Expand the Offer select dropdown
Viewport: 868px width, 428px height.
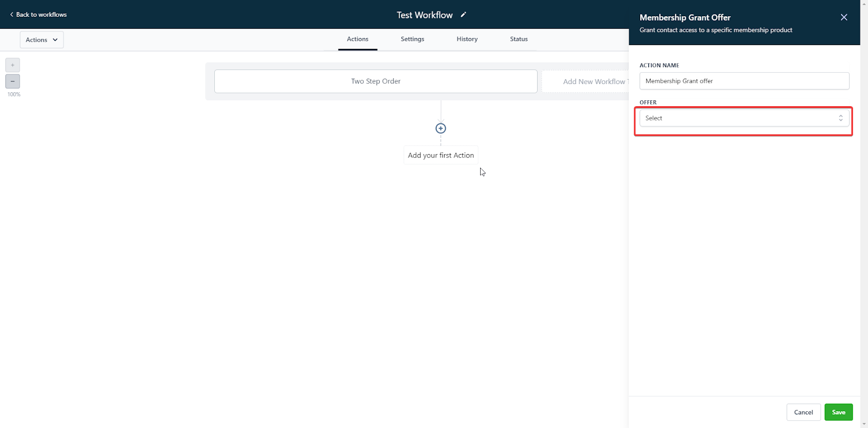tap(738, 118)
